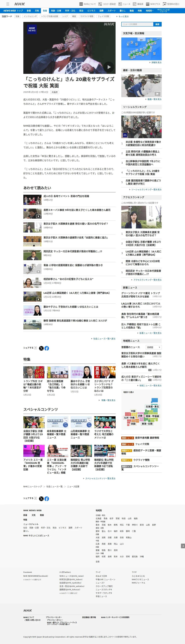Select 新着 in the navigation bar

pos(29,11)
